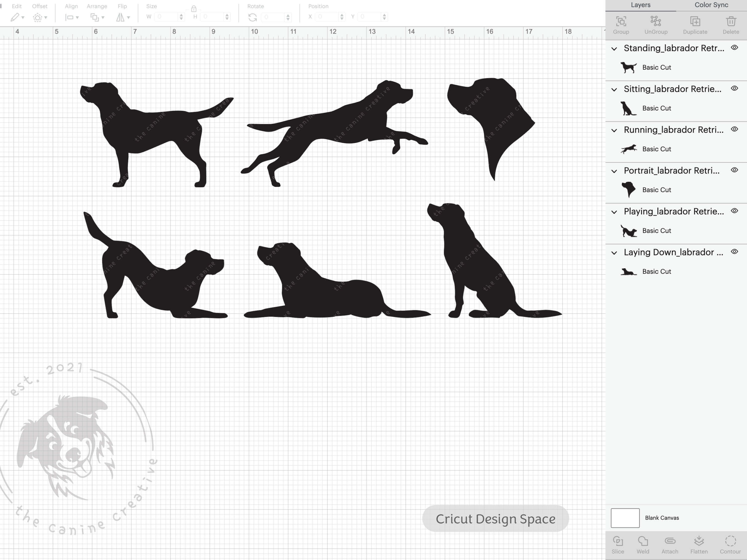Viewport: 747px width, 560px height.
Task: Hide the Playing_labrador layer
Action: point(734,211)
